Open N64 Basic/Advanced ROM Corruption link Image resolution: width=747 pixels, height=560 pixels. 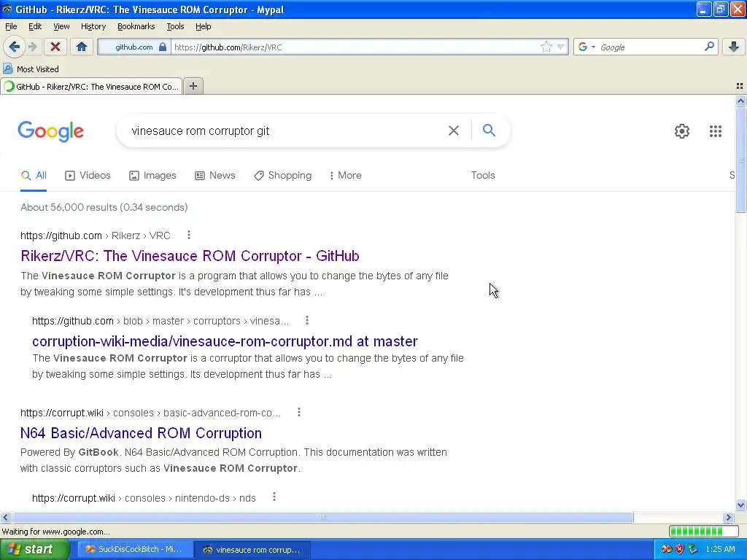(141, 433)
